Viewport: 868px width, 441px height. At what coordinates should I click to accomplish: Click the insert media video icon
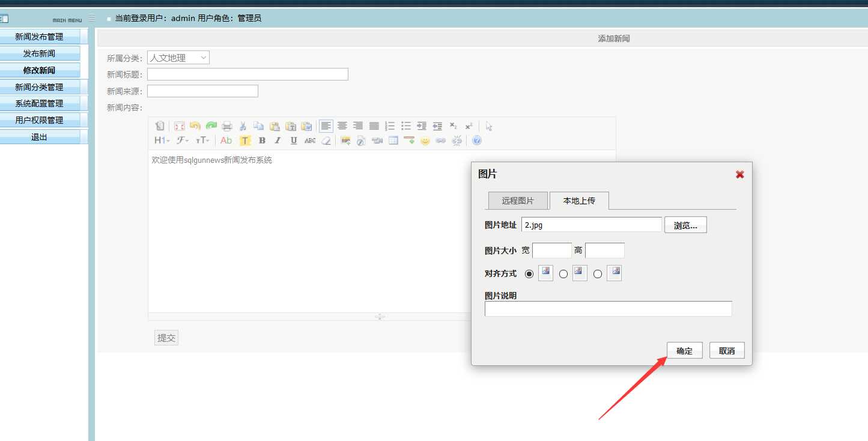(377, 141)
